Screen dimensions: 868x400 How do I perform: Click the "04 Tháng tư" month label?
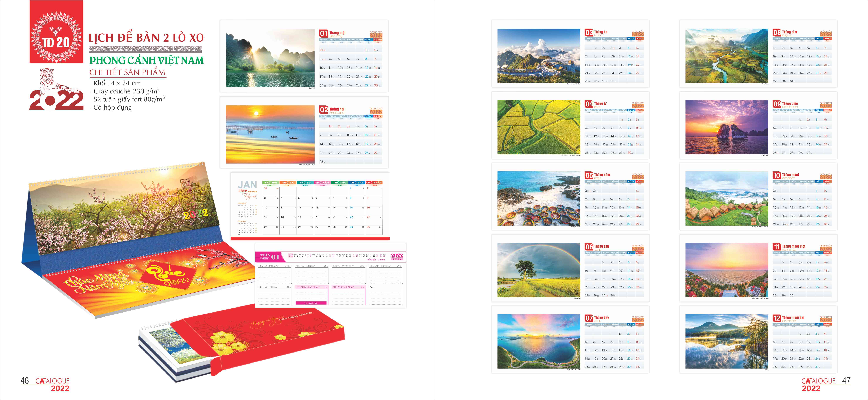tap(596, 104)
